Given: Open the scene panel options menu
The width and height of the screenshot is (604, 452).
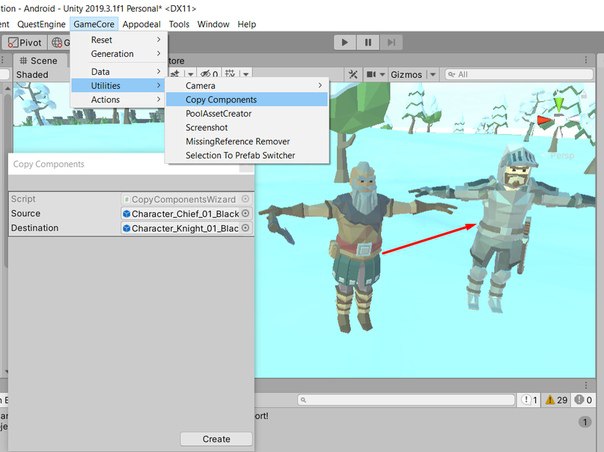Looking at the screenshot, I should coord(586,60).
